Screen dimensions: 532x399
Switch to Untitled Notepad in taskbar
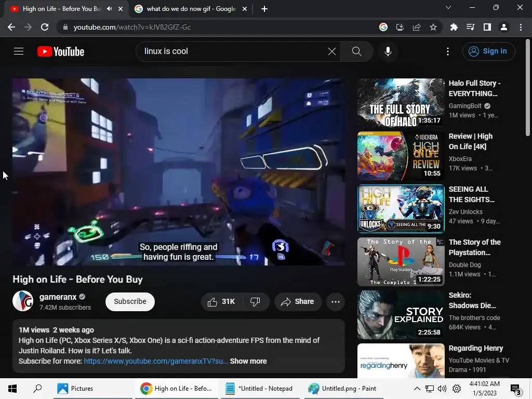pyautogui.click(x=260, y=389)
